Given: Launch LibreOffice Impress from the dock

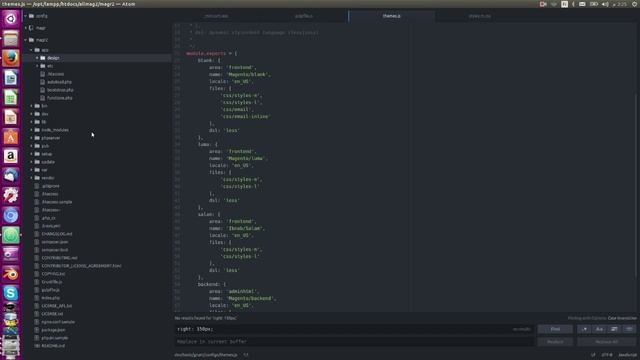Looking at the screenshot, I should [x=11, y=117].
